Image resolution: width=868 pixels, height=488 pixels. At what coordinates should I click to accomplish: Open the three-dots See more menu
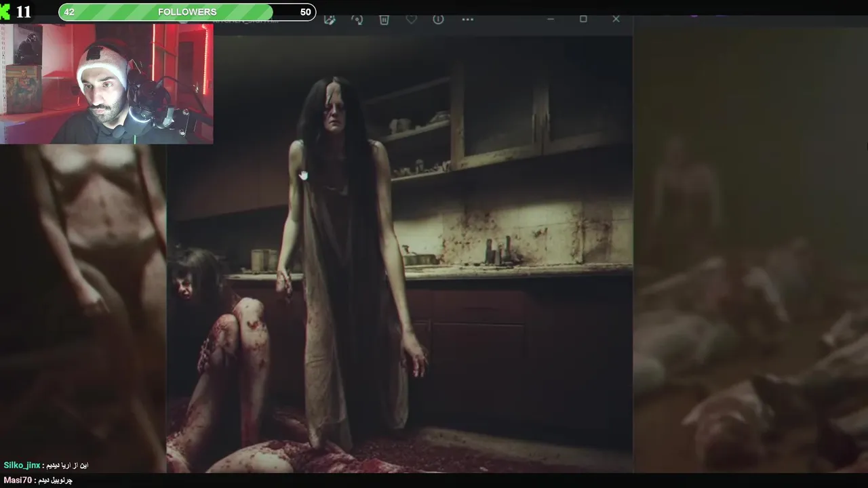pos(467,20)
